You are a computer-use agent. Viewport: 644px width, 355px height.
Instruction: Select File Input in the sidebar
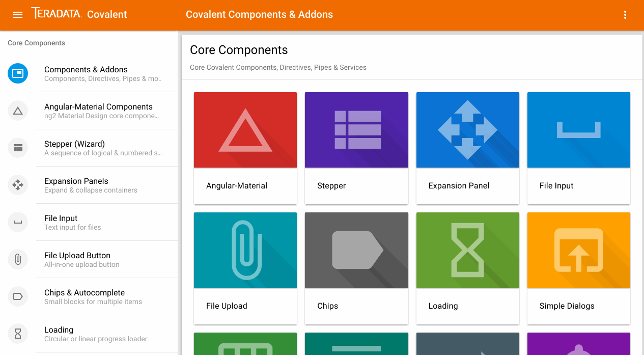89,222
